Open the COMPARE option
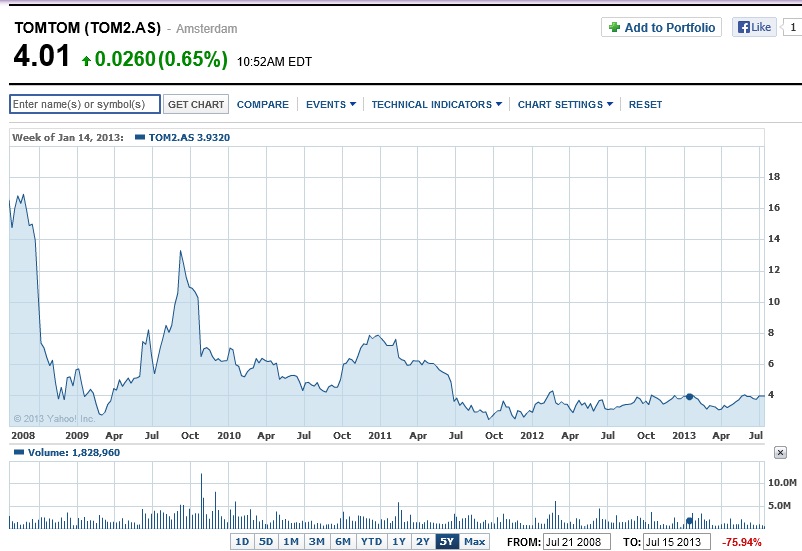This screenshot has height=551, width=802. (x=262, y=104)
